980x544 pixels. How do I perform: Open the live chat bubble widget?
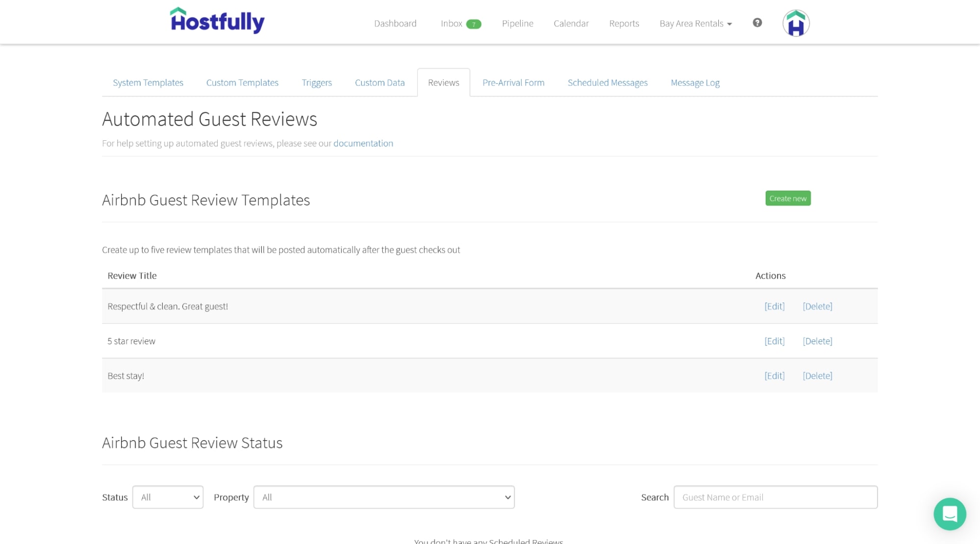(949, 514)
